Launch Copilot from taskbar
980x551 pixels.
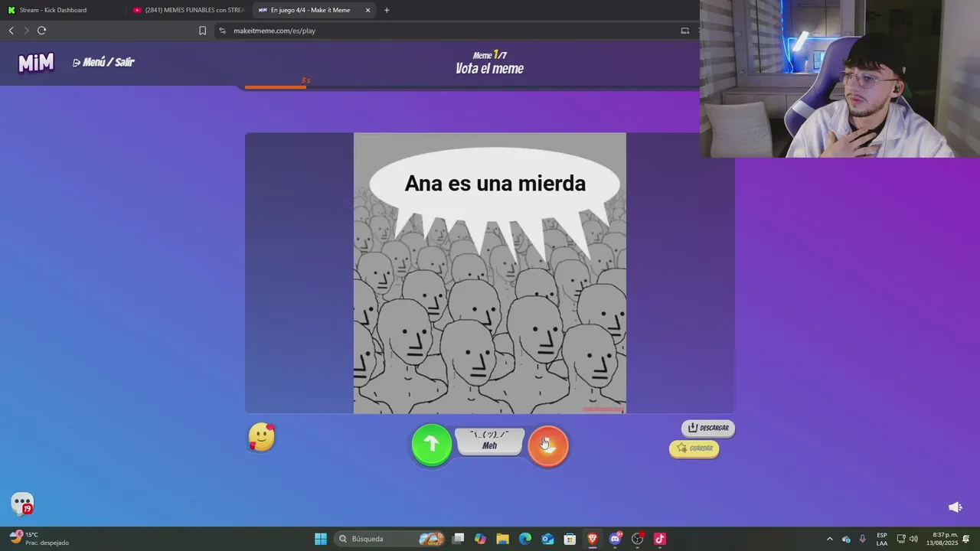(x=480, y=539)
